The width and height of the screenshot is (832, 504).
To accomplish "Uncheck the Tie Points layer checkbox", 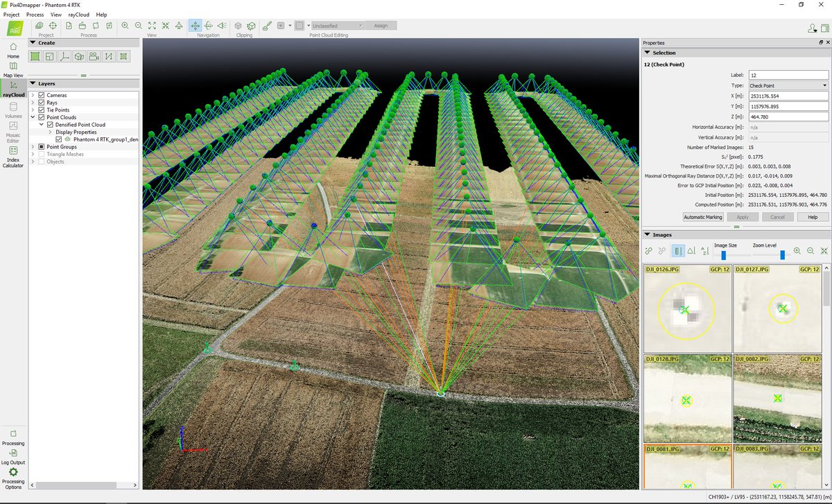I will [x=42, y=110].
